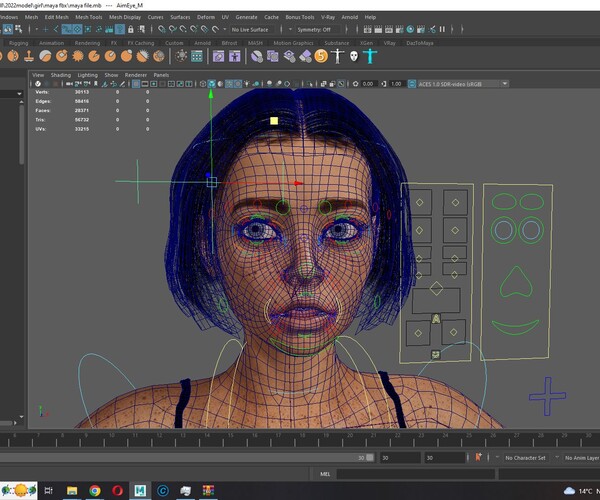The width and height of the screenshot is (600, 500).
Task: Click the white skull mask shelf icon
Action: 354,57
